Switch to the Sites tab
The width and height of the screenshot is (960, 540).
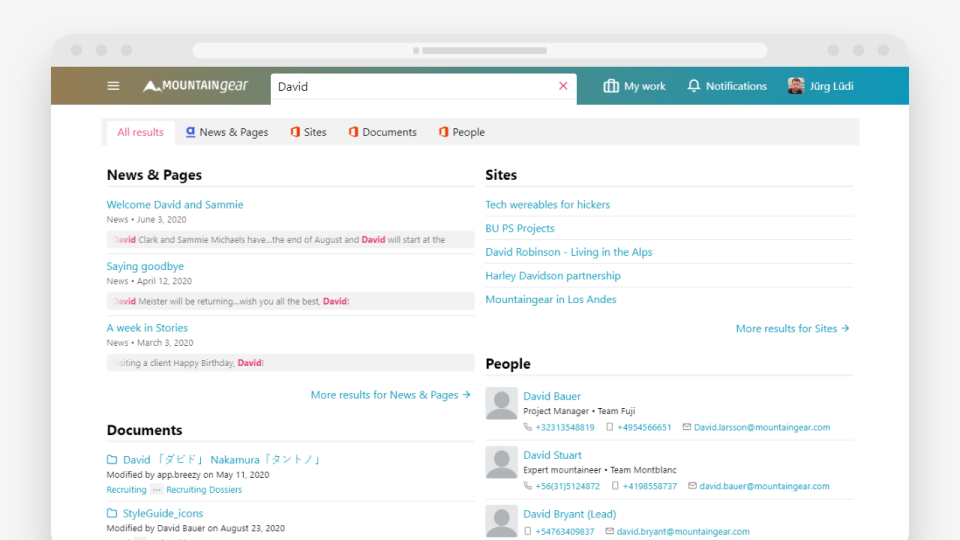coord(308,132)
